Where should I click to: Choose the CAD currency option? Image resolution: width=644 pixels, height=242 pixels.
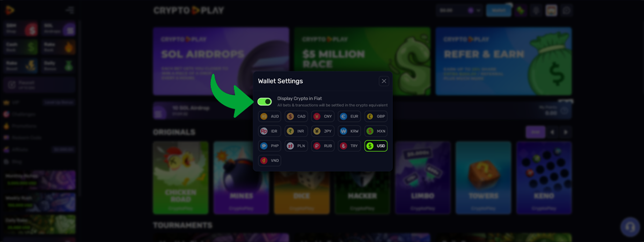pos(296,116)
